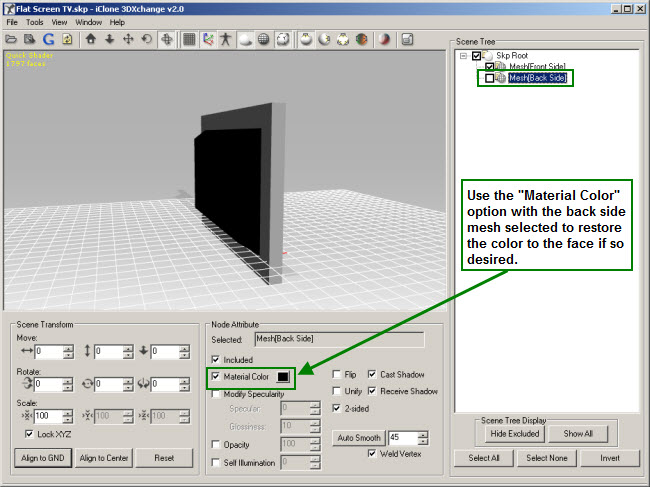Toggle the Lock XYZ checkbox
The height and width of the screenshot is (487, 650).
pos(29,434)
